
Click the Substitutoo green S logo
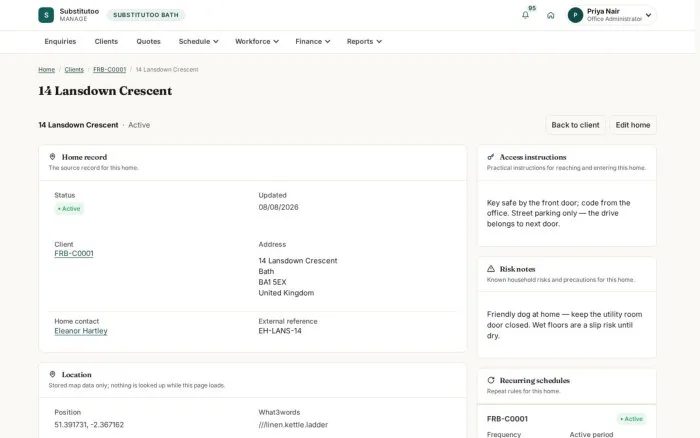point(46,15)
